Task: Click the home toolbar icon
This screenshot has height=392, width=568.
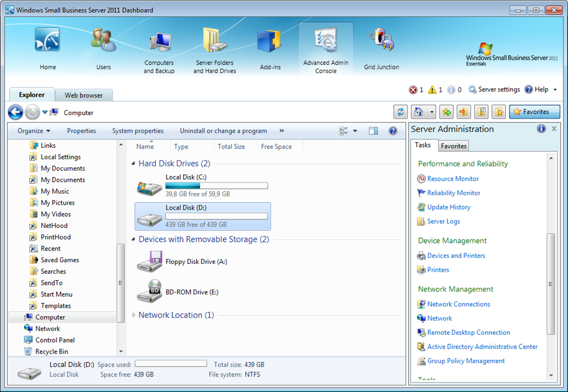Action: [419, 112]
